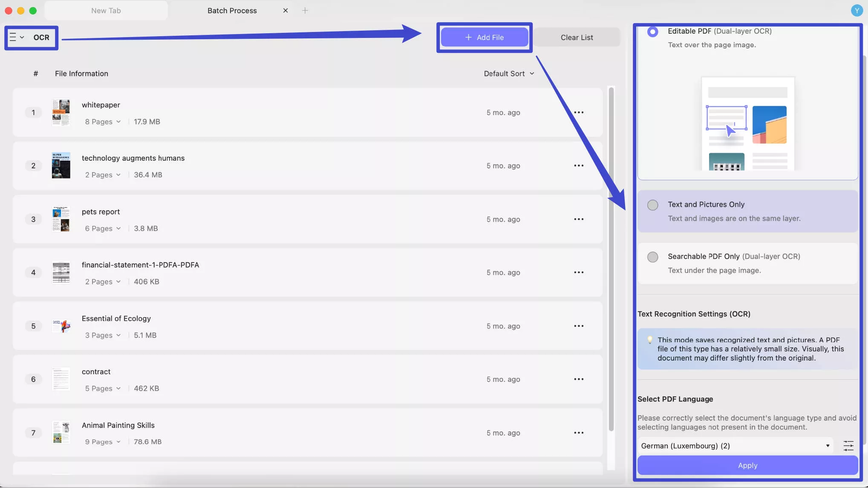Expand 8 Pages range for whitepaper

(103, 122)
